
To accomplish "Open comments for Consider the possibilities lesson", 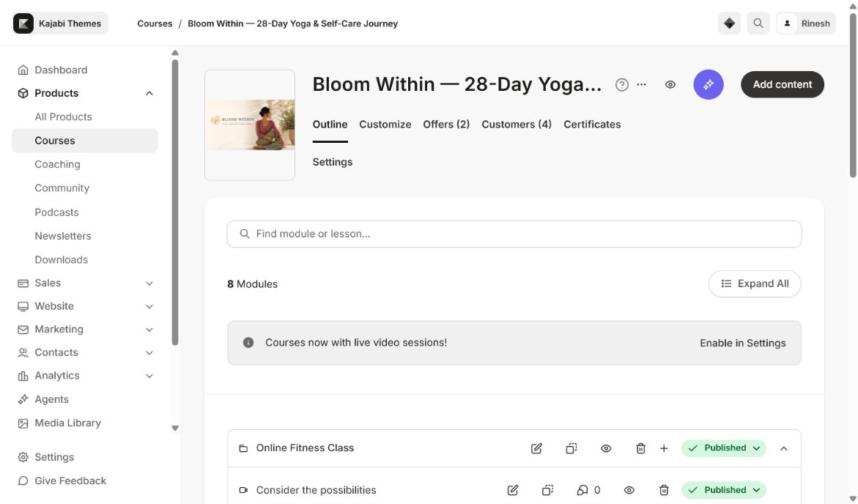I will 588,490.
